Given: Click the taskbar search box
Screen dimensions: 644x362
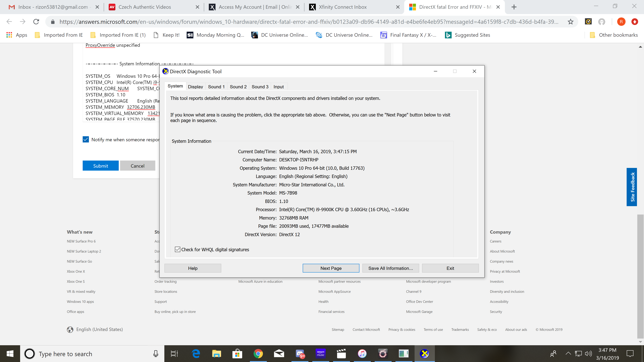Looking at the screenshot, I should tap(92, 354).
